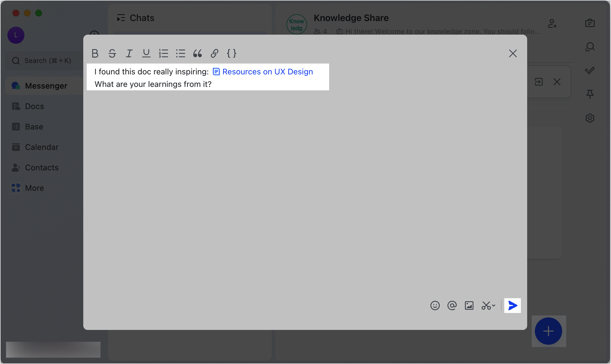The height and width of the screenshot is (364, 611).
Task: Attach an image to the message
Action: [469, 306]
